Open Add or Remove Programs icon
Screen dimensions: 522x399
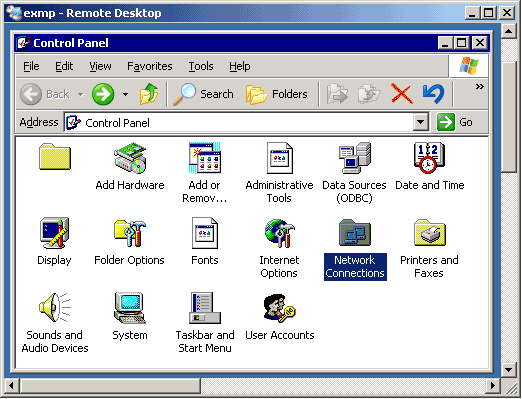pyautogui.click(x=205, y=158)
